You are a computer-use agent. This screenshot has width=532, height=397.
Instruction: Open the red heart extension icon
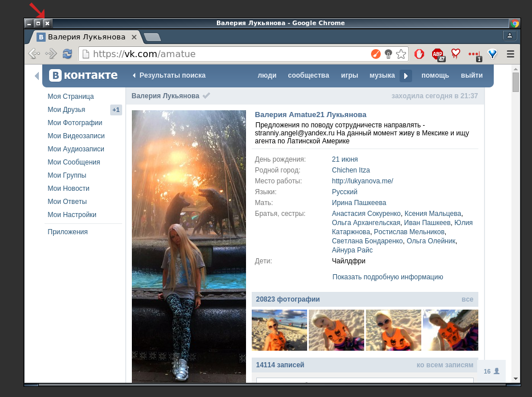456,54
